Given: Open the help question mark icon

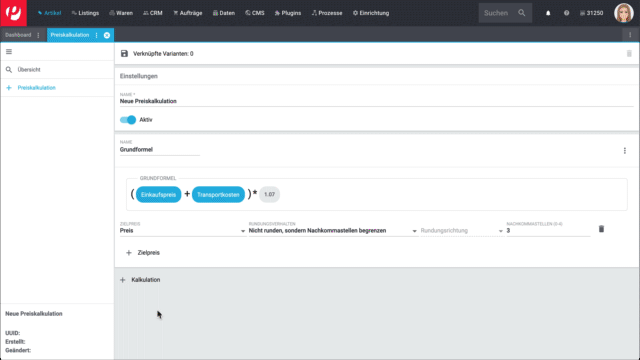Looking at the screenshot, I should pyautogui.click(x=567, y=13).
